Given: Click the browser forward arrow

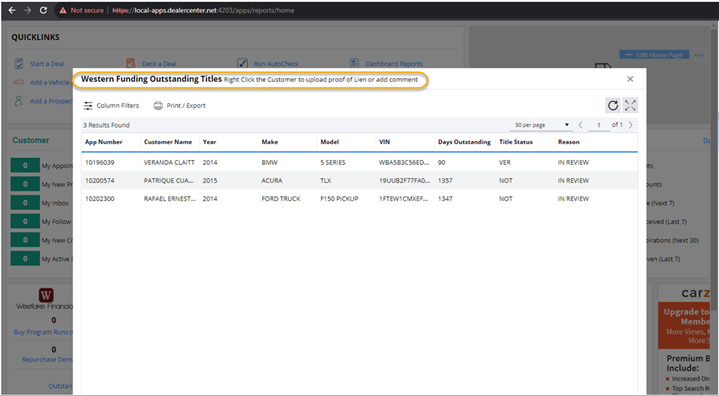Looking at the screenshot, I should 28,10.
